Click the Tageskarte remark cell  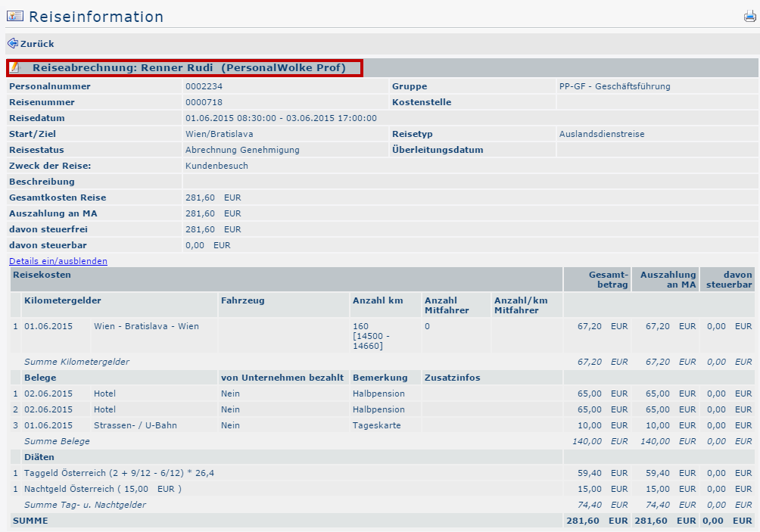[376, 425]
